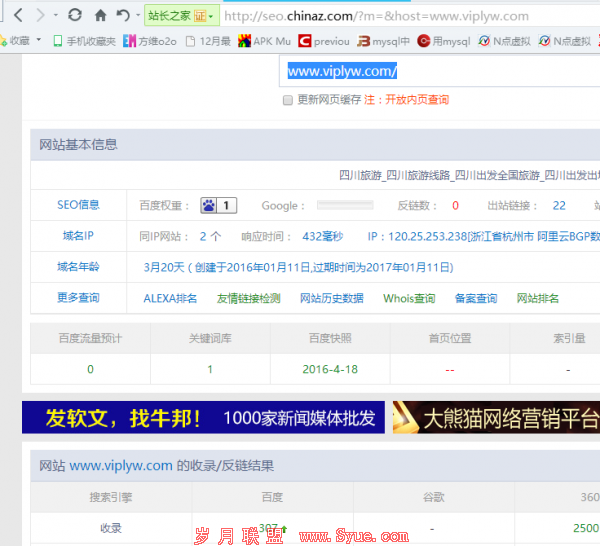Open the 收藏 favorites star icon
The image size is (600, 546).
(x=3, y=40)
